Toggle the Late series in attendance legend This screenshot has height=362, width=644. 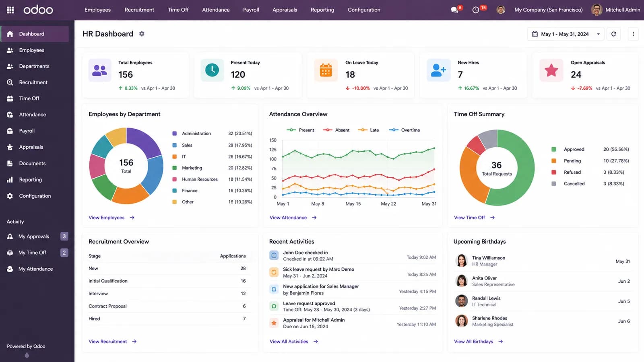click(368, 130)
